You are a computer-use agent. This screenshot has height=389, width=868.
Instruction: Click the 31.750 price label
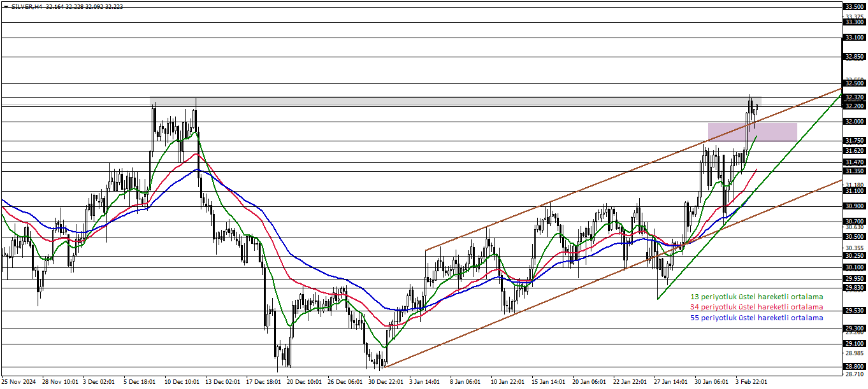pos(854,141)
